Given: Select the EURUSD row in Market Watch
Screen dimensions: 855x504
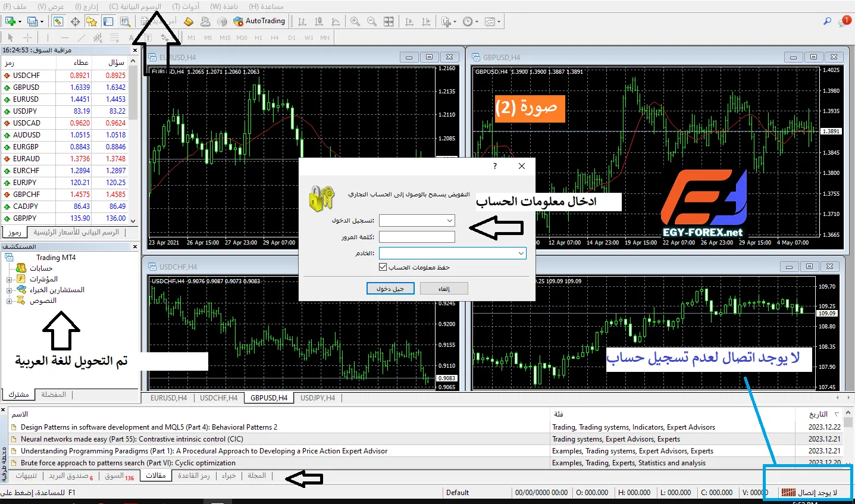Looking at the screenshot, I should (64, 99).
